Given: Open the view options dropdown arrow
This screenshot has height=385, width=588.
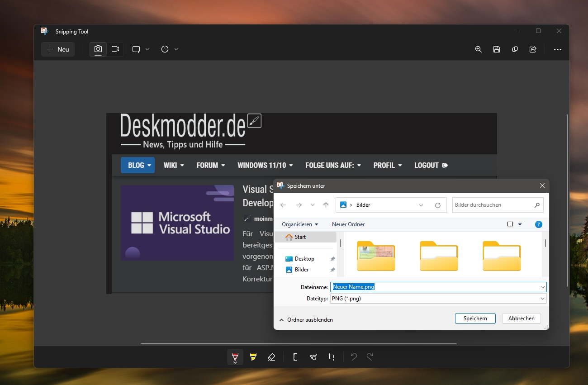Looking at the screenshot, I should pos(520,224).
